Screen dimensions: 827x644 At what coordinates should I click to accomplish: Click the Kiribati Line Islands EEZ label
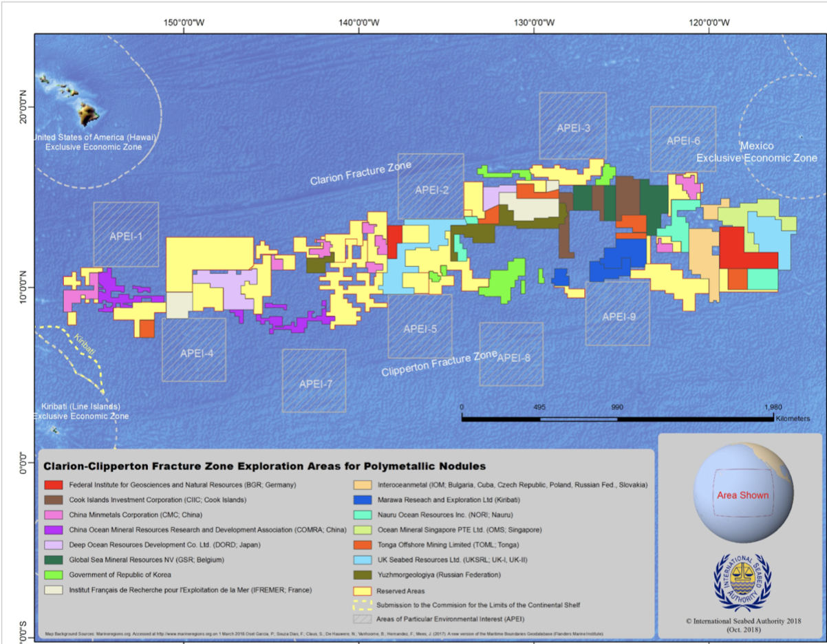(83, 411)
